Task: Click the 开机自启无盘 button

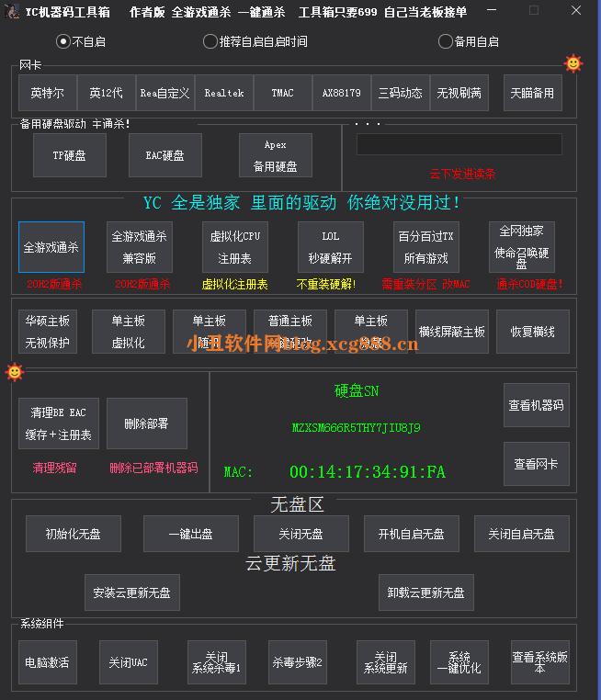Action: point(411,534)
